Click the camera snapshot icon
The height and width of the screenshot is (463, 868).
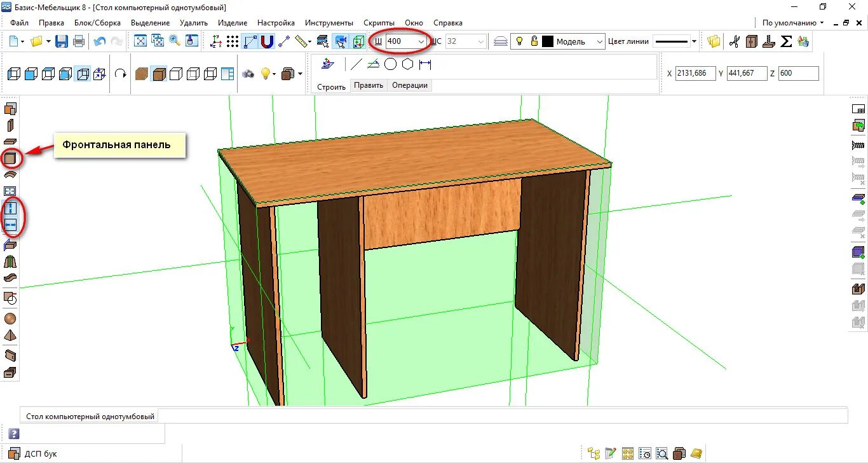tap(248, 74)
